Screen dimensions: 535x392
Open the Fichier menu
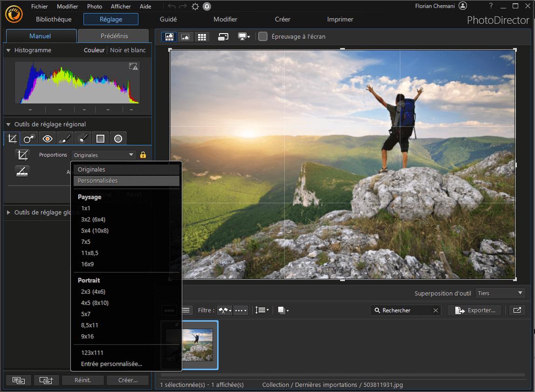click(39, 6)
